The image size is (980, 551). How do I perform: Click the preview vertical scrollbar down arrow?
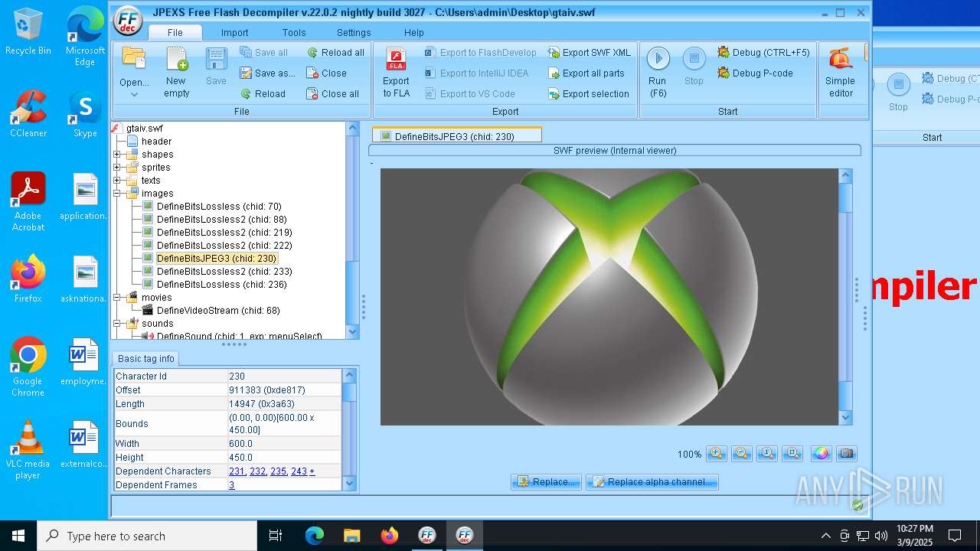(x=846, y=418)
